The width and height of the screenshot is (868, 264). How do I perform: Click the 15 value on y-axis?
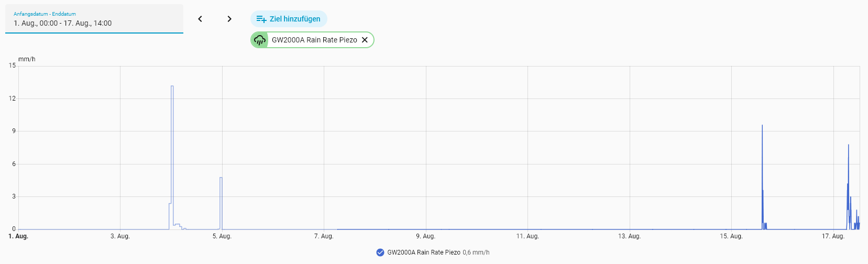(x=12, y=65)
